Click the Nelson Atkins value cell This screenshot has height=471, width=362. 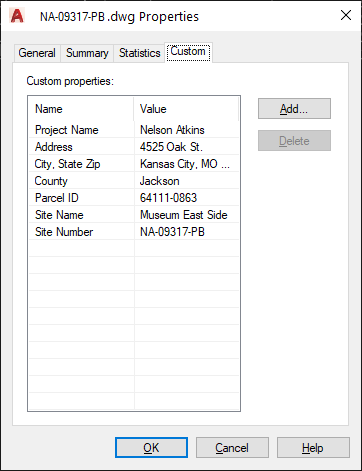[187, 130]
